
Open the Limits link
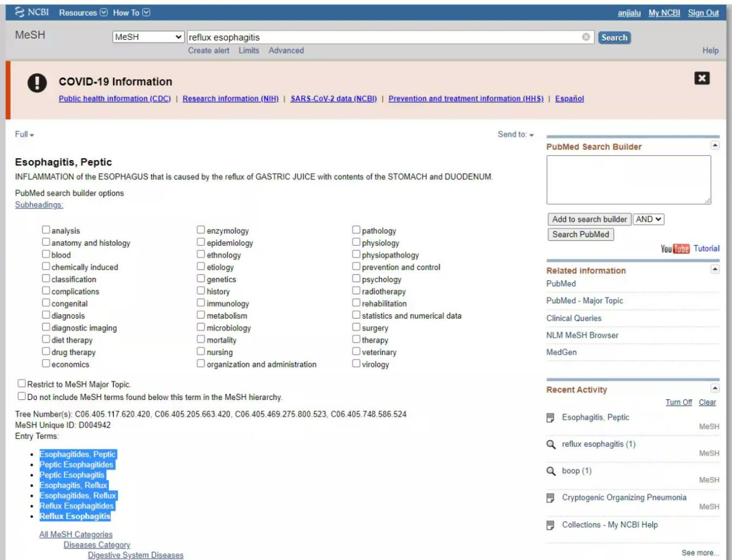tap(249, 50)
